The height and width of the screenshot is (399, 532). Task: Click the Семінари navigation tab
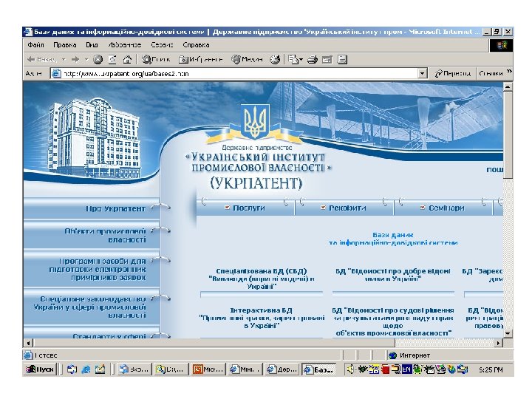click(443, 208)
